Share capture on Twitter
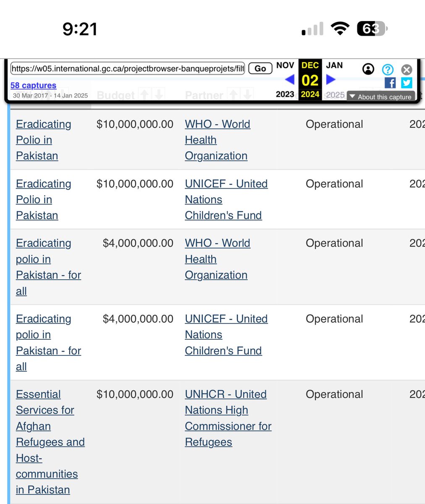 [x=406, y=83]
